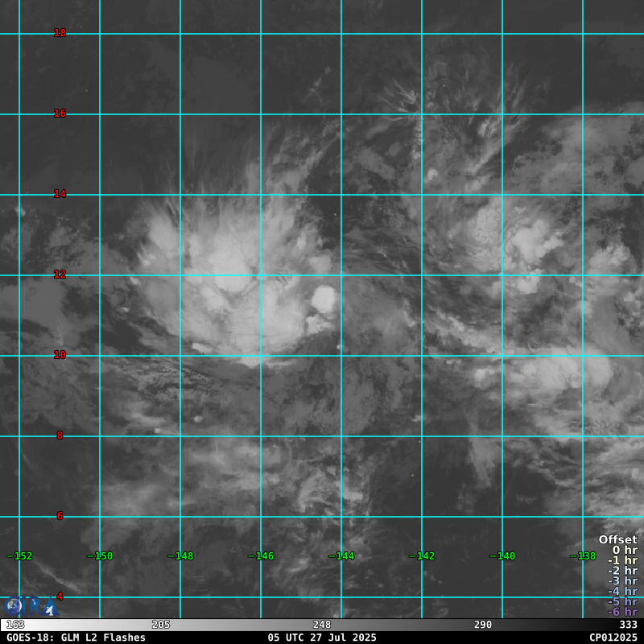Viewport: 644px width, 644px height.
Task: Click the -140 longitude label
Action: (502, 556)
